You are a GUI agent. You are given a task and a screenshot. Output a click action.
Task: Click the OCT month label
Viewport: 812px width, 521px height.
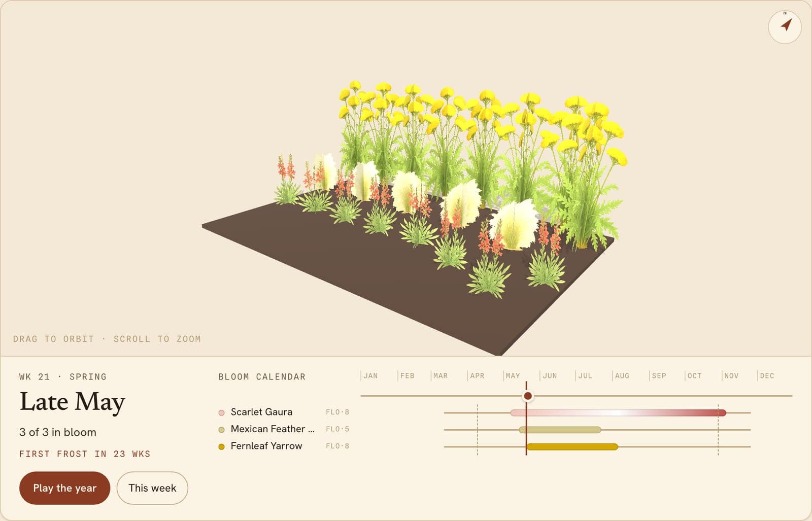[x=694, y=376]
